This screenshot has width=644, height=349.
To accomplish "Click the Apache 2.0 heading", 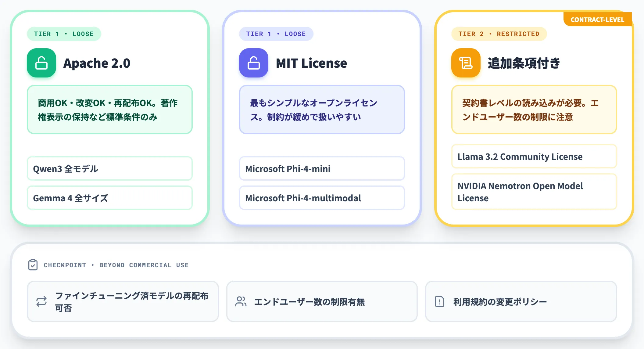I will [97, 63].
